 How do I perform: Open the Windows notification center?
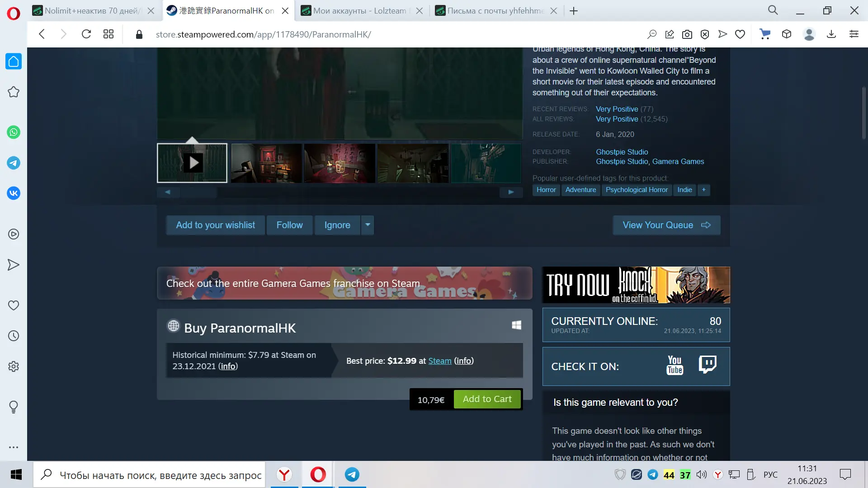[x=845, y=475]
